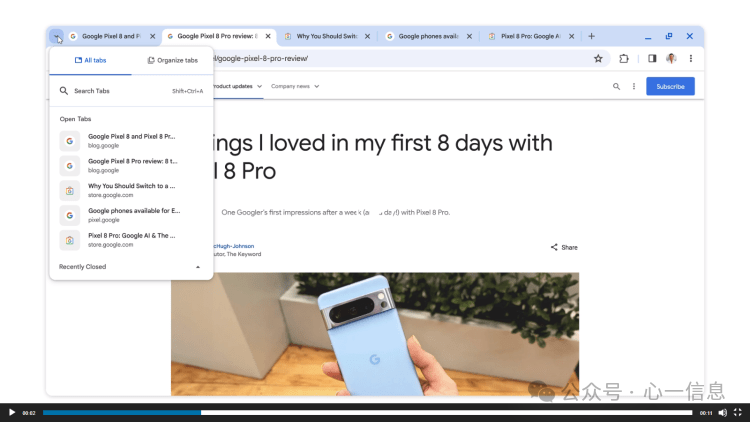This screenshot has width=750, height=422.
Task: Click the tab search chevron button
Action: pyautogui.click(x=56, y=36)
